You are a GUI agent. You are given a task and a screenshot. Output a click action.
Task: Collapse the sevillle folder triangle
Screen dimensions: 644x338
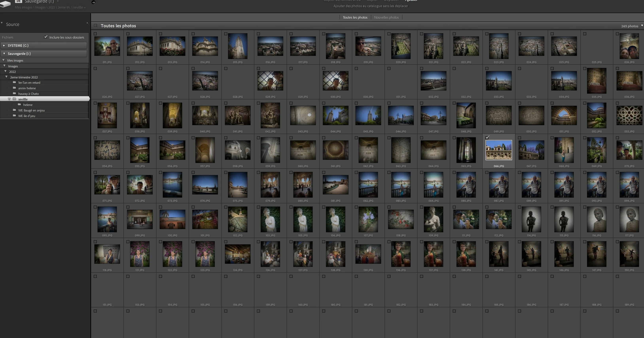coord(9,99)
